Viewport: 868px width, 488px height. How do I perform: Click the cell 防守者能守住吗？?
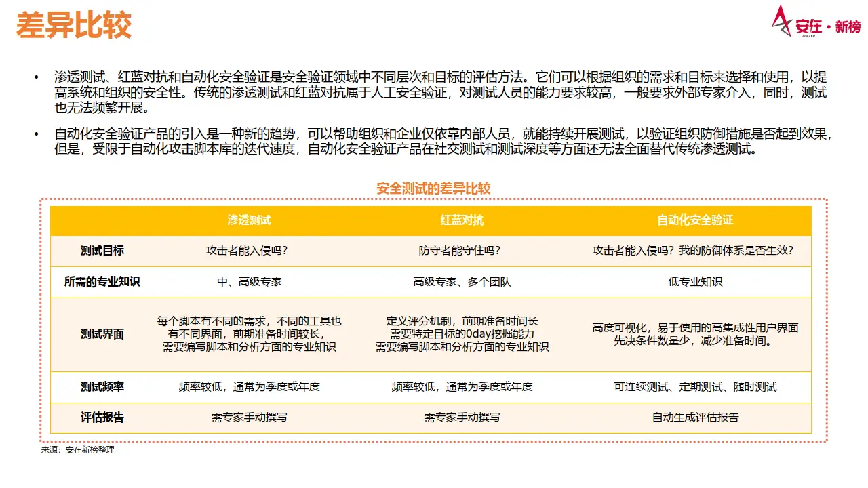(x=462, y=251)
